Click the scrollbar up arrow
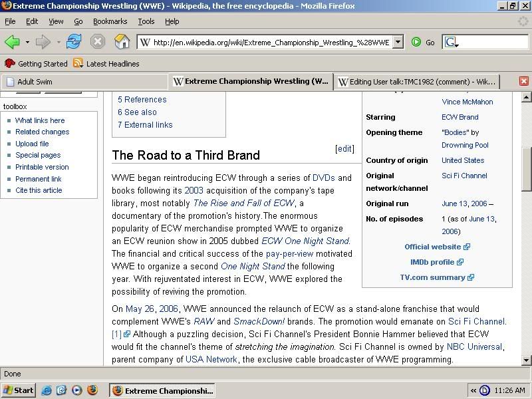 pyautogui.click(x=526, y=97)
